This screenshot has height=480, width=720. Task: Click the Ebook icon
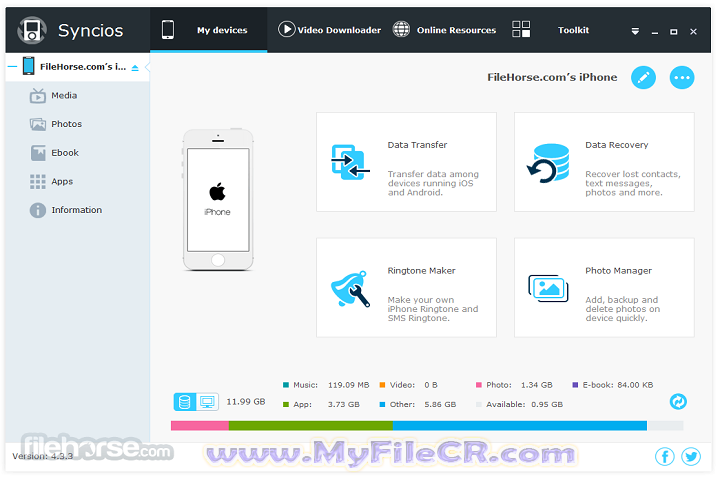coord(38,153)
